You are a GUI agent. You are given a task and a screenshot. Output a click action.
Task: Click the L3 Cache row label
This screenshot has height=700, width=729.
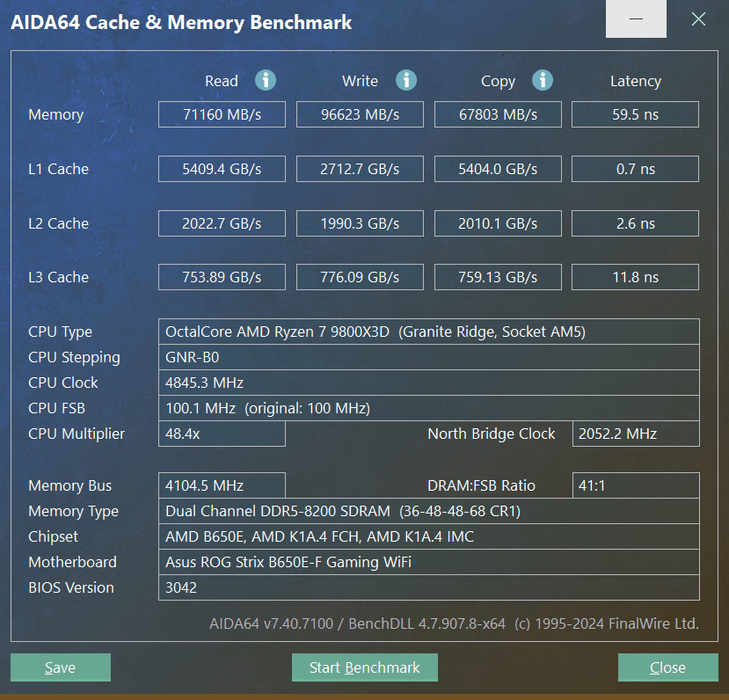click(x=58, y=277)
